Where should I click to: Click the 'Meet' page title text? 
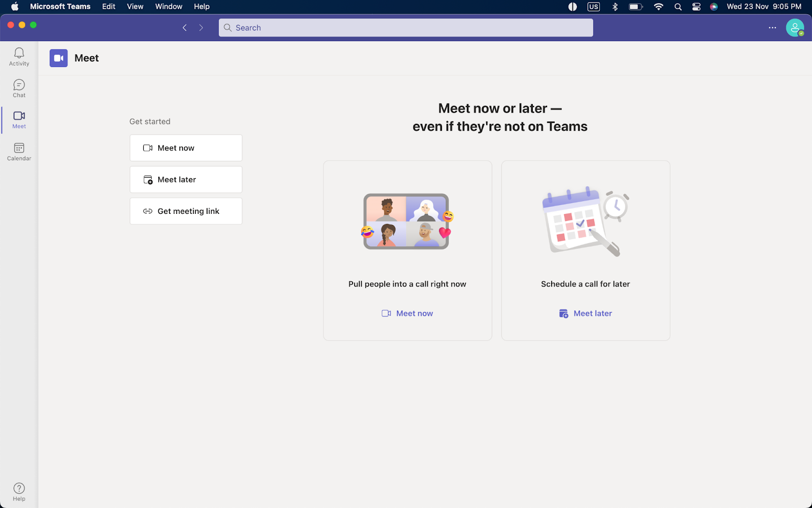click(87, 58)
